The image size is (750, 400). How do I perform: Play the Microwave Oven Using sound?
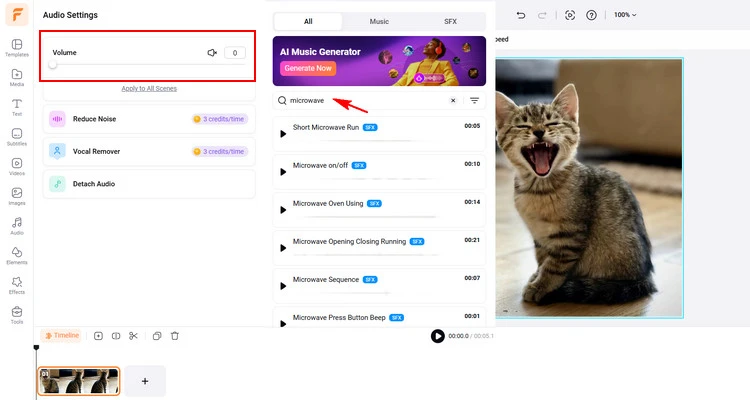tap(283, 210)
